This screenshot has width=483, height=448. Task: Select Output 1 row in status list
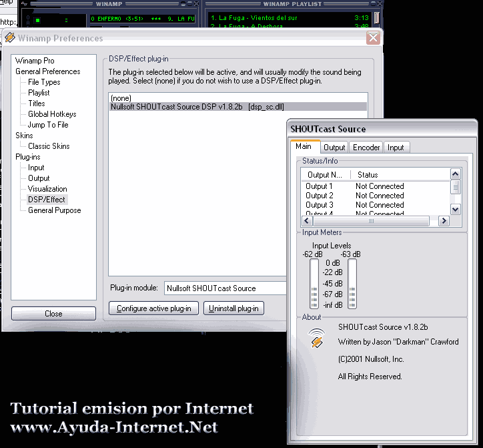375,186
